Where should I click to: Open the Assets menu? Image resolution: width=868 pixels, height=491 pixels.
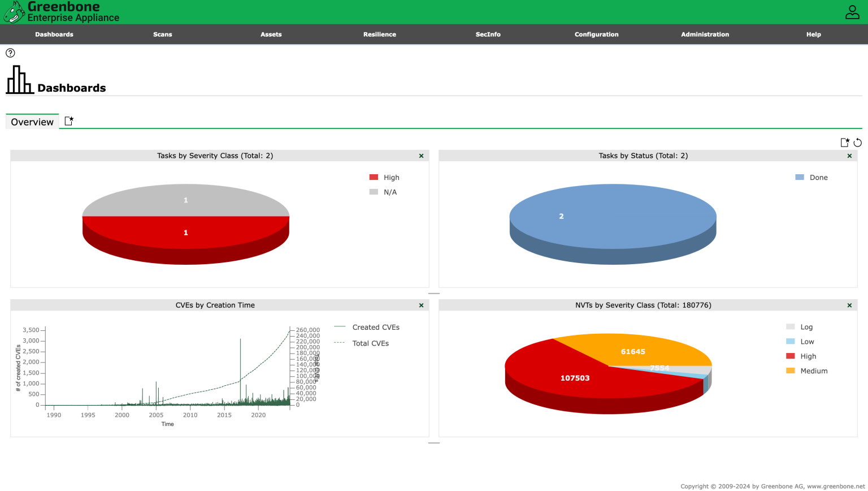coord(271,34)
